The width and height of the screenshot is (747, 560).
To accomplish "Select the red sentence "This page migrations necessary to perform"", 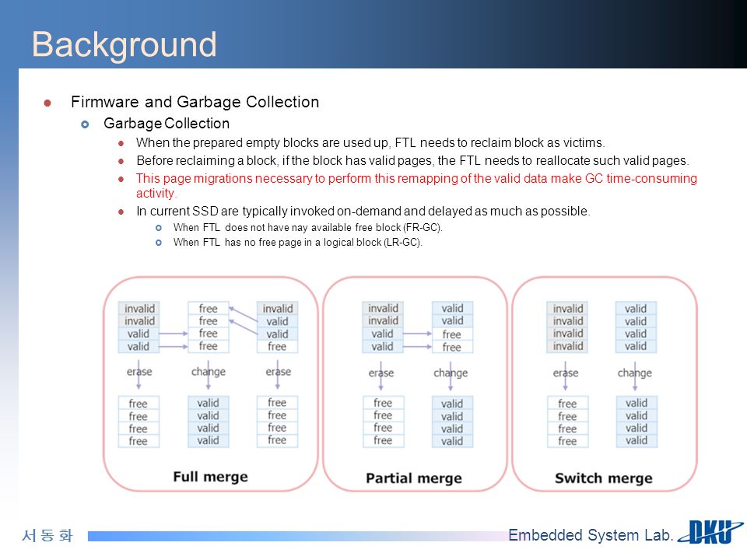I will click(416, 186).
